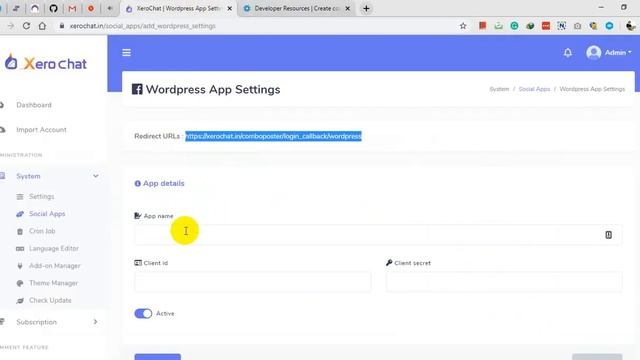This screenshot has width=640, height=360.
Task: Click the Subscription menu icon
Action: [2, 322]
